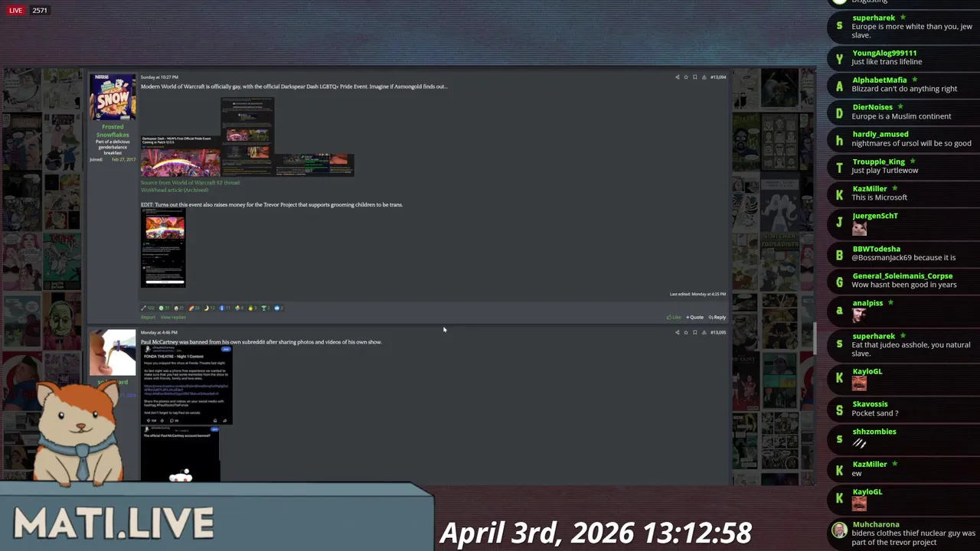Screen dimensions: 980x551
Task: Click username General_Soleimanis_Corpse in chat
Action: coord(903,276)
